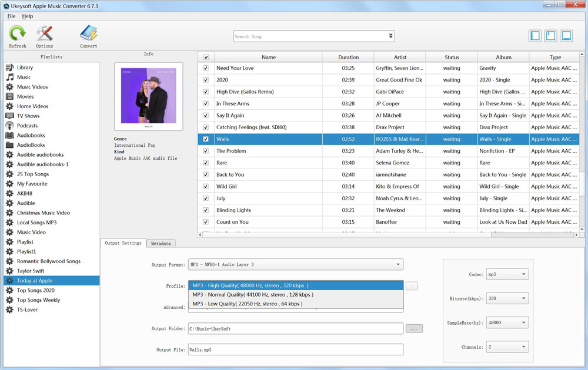Open the Help menu
The width and height of the screenshot is (588, 370).
pyautogui.click(x=28, y=16)
